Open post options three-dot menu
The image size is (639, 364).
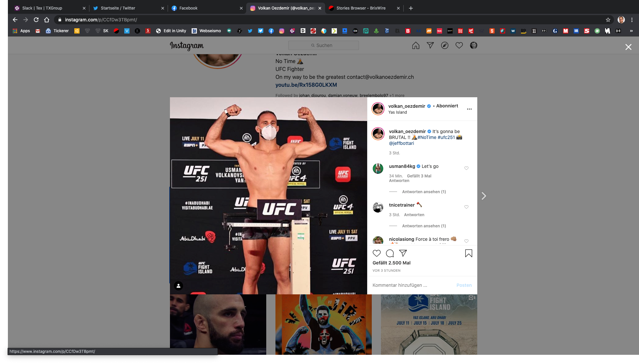click(x=469, y=109)
